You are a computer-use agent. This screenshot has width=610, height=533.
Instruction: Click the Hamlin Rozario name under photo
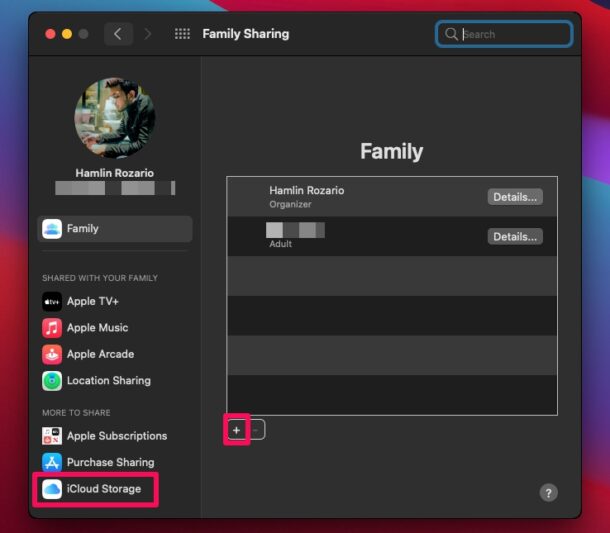pyautogui.click(x=115, y=173)
